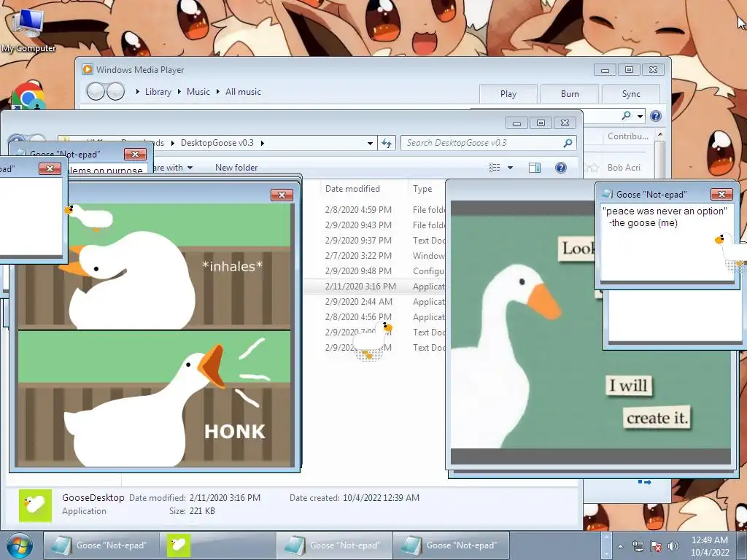
Task: Select Library in Media Player breadcrumb
Action: pyautogui.click(x=158, y=91)
